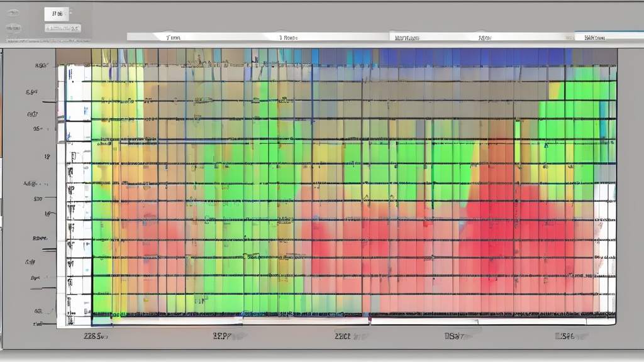Click the top round button in the upper-left corner

[13, 13]
